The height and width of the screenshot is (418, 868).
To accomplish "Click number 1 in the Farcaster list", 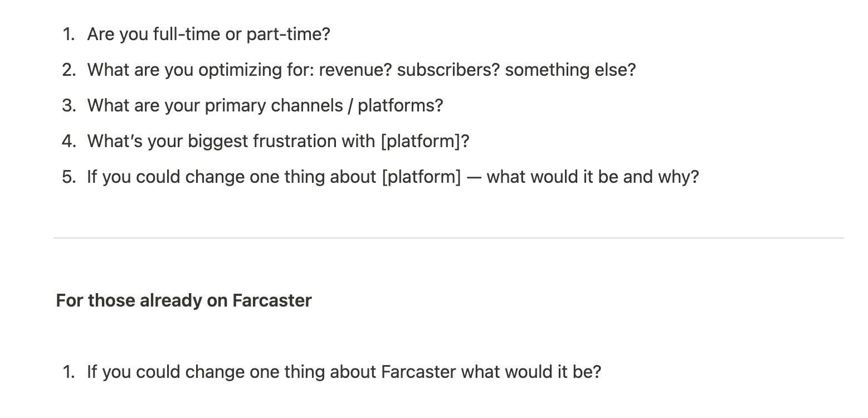I will click(x=68, y=372).
